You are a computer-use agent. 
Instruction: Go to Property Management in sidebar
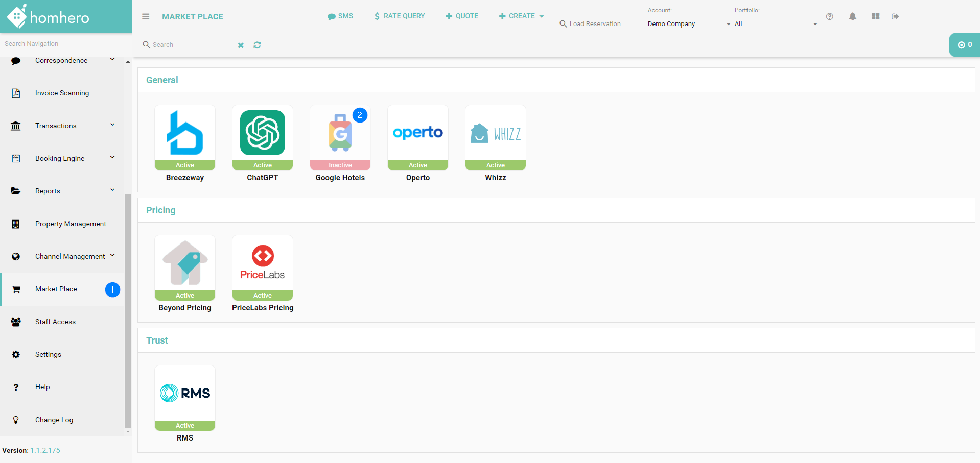71,224
